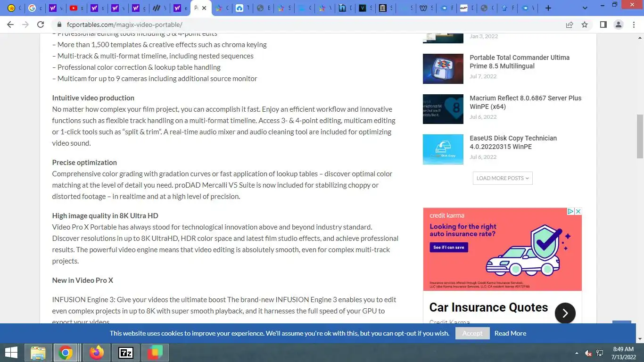Switch to the cloud upload icon tab
The image size is (644, 362).
pos(242,8)
